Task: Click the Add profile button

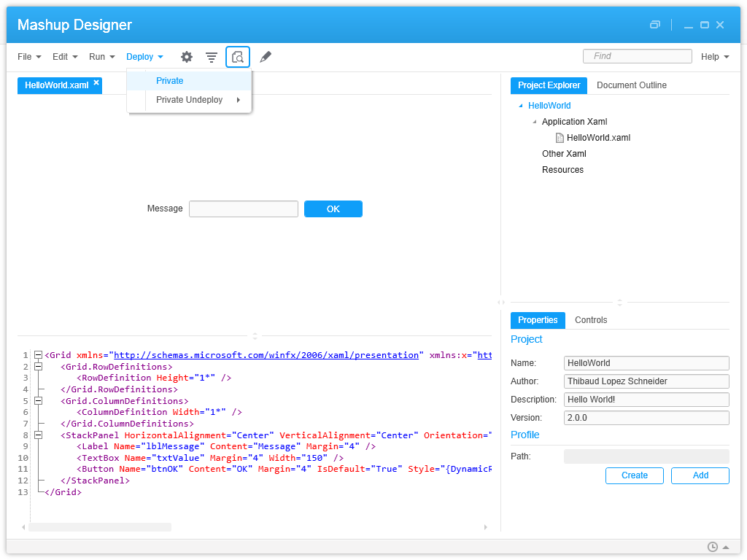Action: pyautogui.click(x=700, y=475)
